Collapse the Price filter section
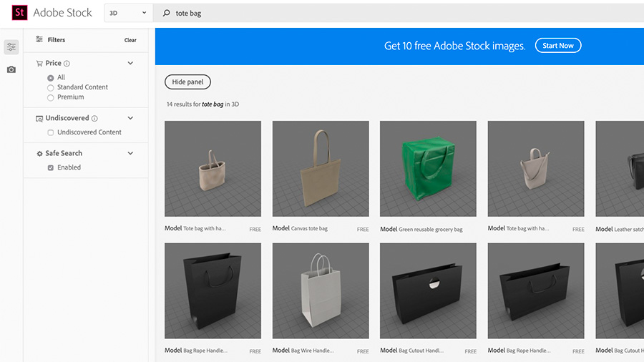The height and width of the screenshot is (362, 644). [x=130, y=63]
